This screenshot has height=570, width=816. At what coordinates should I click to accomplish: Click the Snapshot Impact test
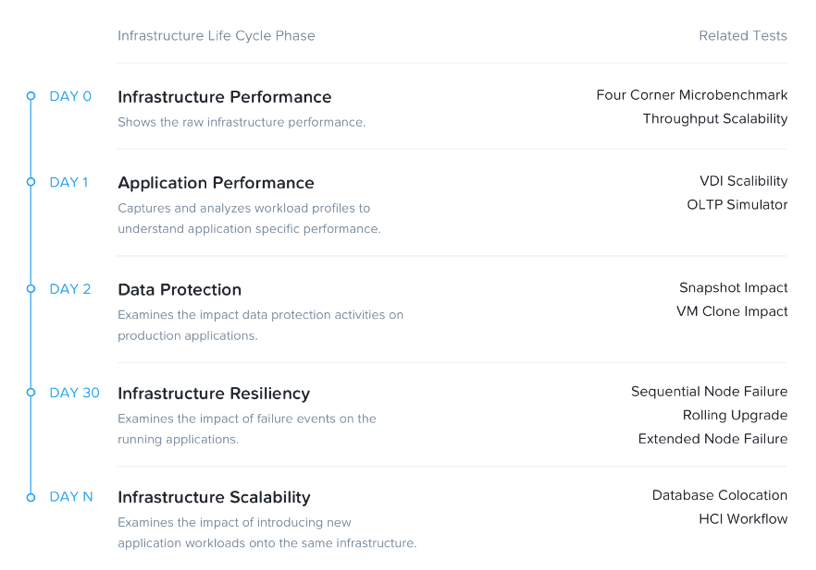(733, 288)
